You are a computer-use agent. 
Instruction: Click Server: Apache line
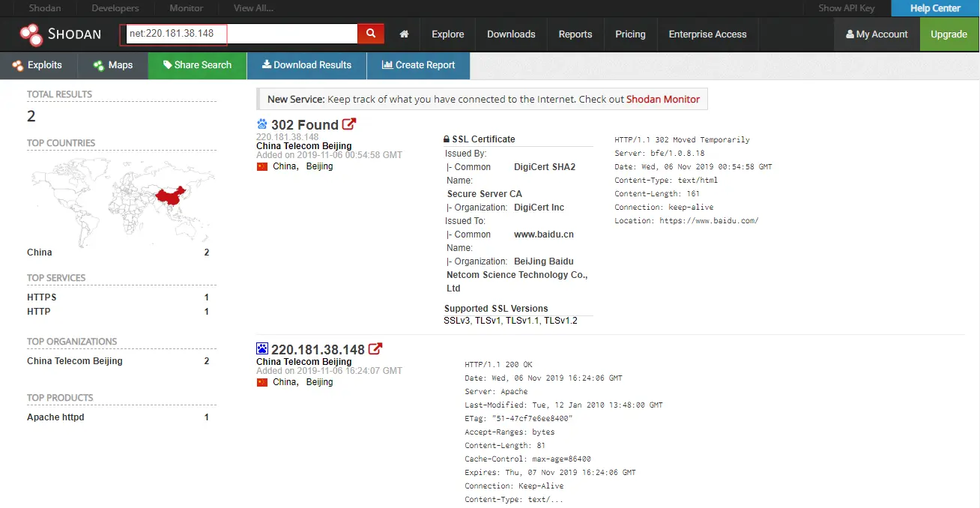(496, 392)
